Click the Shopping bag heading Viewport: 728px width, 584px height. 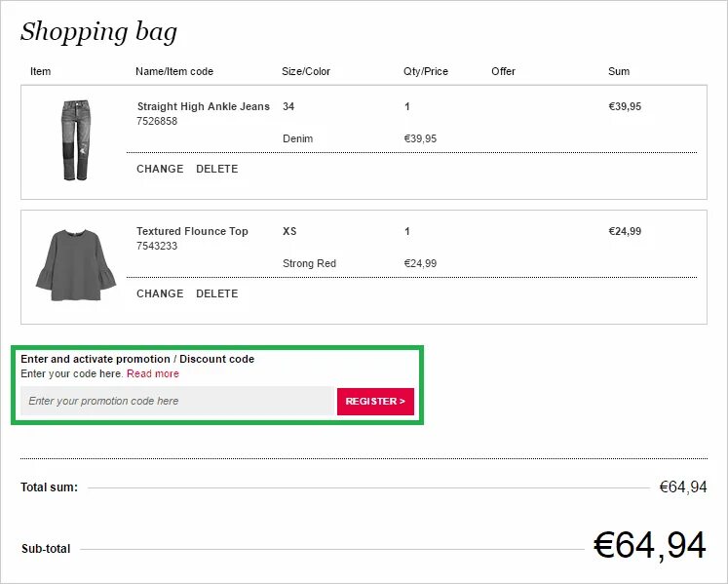click(98, 32)
